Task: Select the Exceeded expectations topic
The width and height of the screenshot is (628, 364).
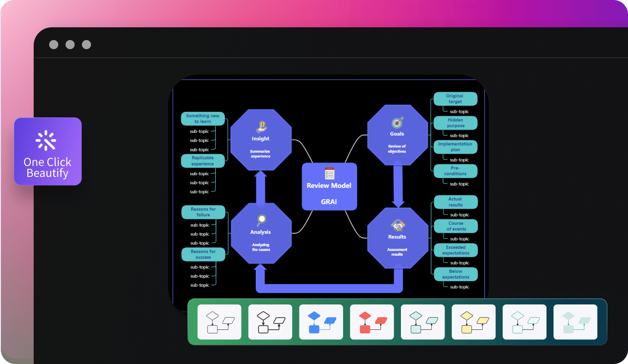Action: tap(456, 250)
